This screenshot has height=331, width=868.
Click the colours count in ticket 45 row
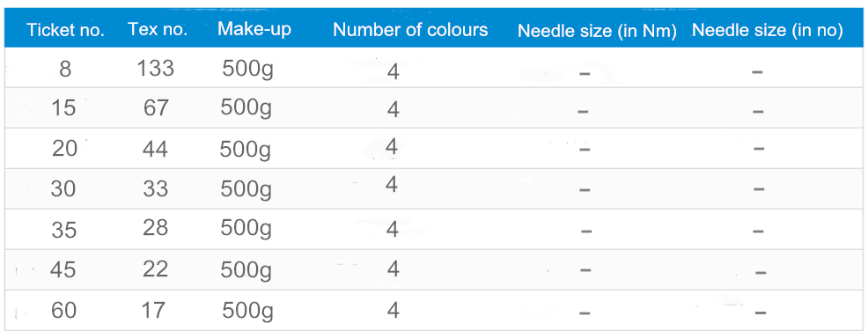coord(393,269)
